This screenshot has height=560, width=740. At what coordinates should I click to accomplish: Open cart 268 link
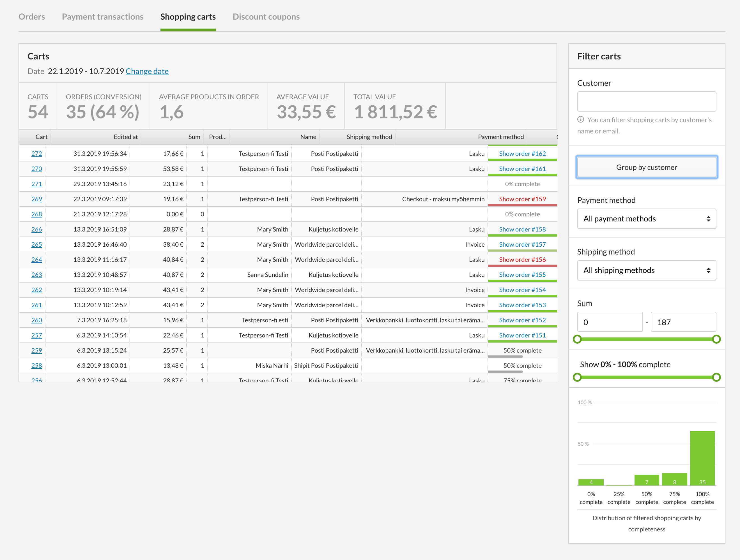[37, 214]
